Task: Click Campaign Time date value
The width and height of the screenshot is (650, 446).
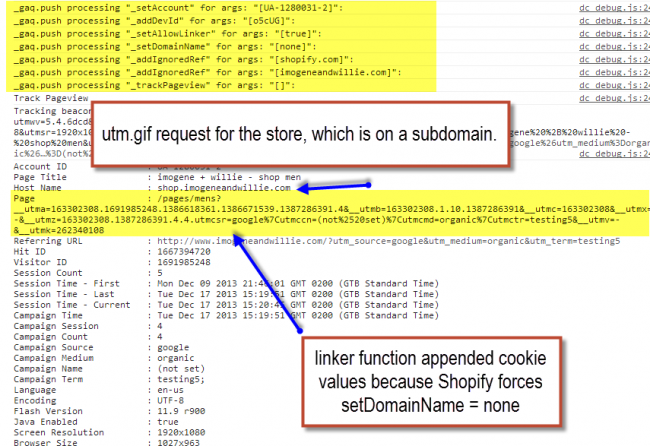Action: tap(298, 315)
